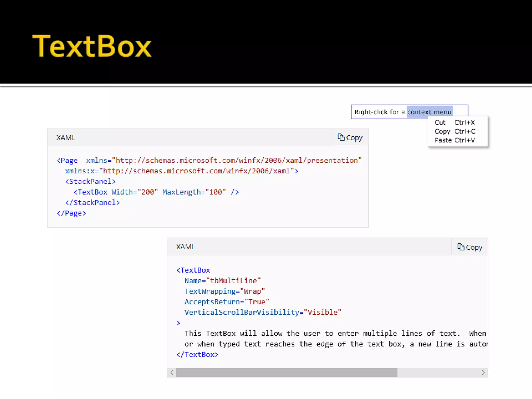Click the Copy label in the upper XAML header
The height and width of the screenshot is (399, 532).
pos(354,138)
